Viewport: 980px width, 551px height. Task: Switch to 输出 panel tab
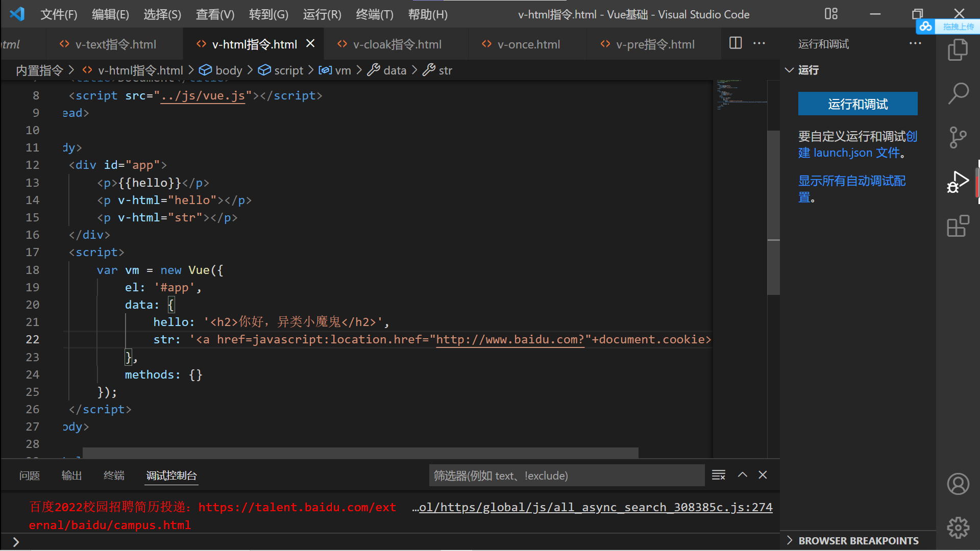71,475
